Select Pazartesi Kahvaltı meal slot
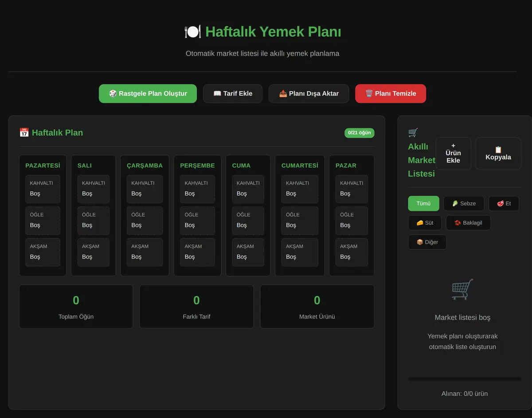Viewport: 532px width, 418px height. (43, 189)
